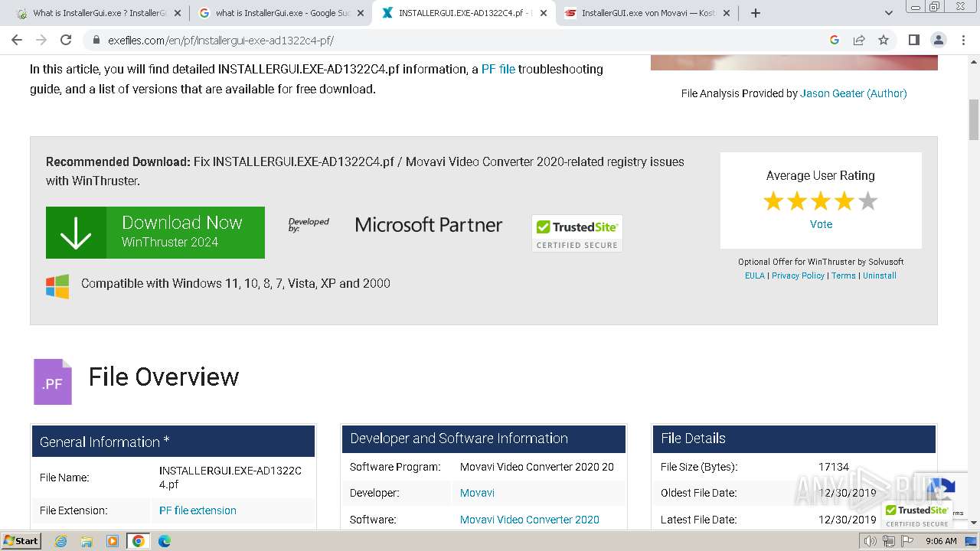Viewport: 980px width, 551px height.
Task: Share this page icon
Action: point(859,40)
